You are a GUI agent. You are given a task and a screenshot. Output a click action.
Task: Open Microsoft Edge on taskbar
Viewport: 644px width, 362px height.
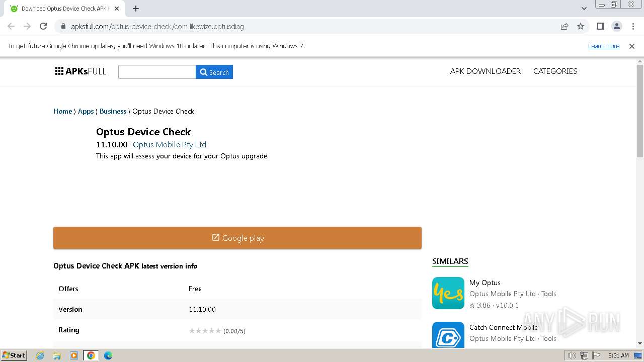pyautogui.click(x=108, y=355)
